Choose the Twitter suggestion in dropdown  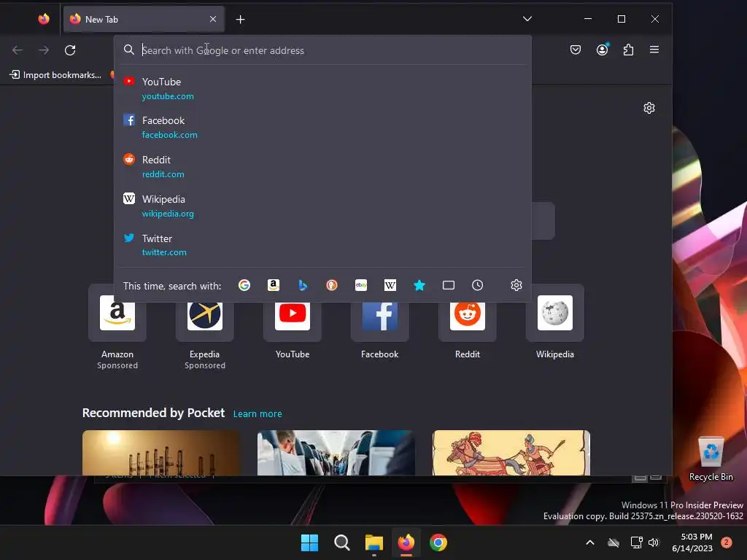click(322, 245)
